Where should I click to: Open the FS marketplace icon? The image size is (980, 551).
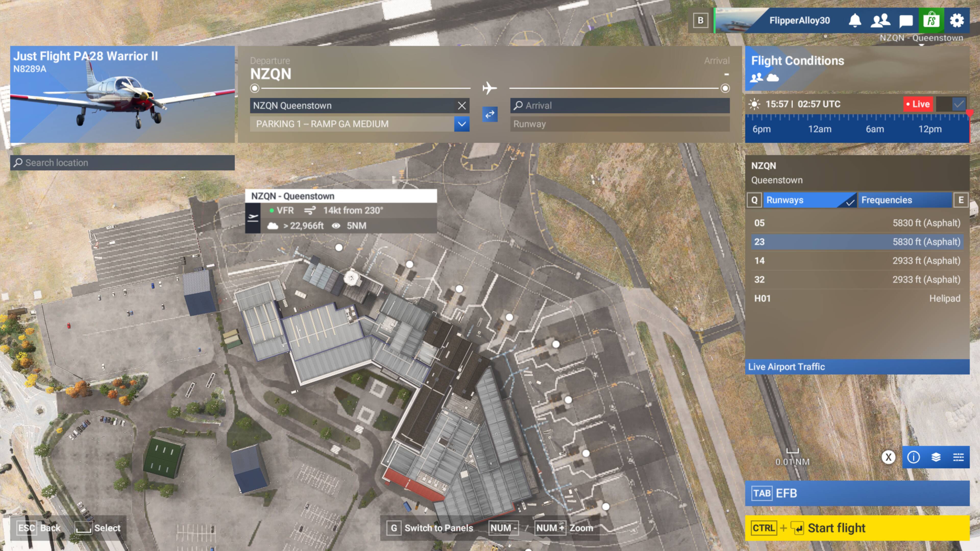pos(931,20)
